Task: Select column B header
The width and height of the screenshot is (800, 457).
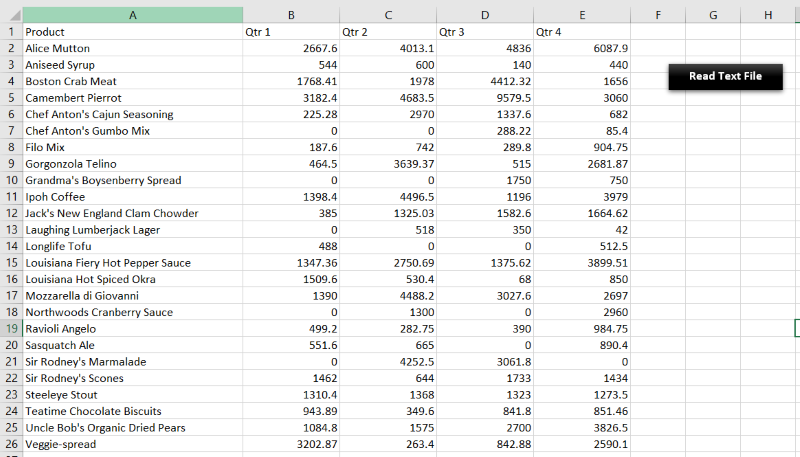Action: point(291,15)
